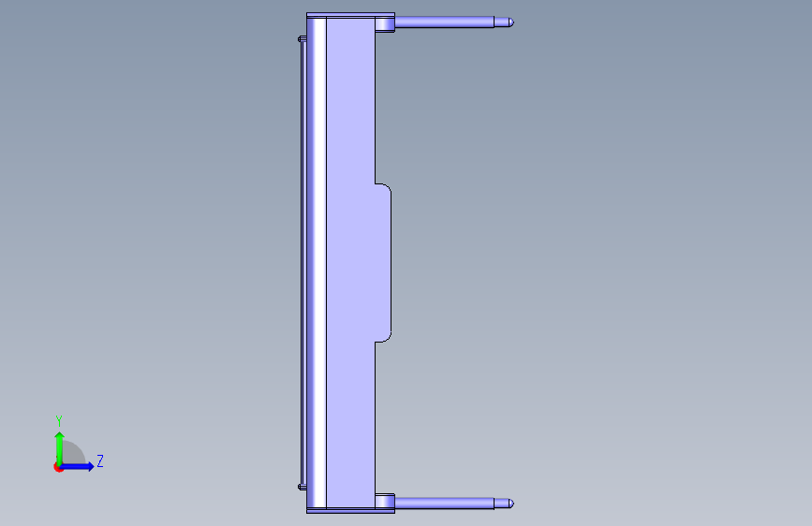Select the white highlighted strip on the body
Screen dimensions: 812x526
point(320,263)
